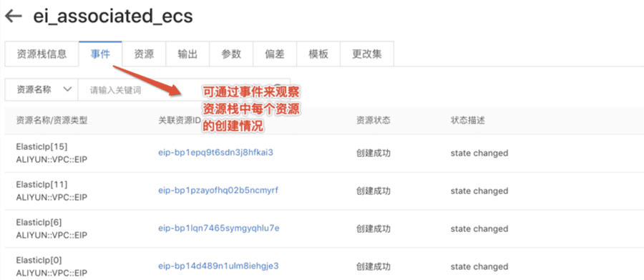The height and width of the screenshot is (280, 644).
Task: Click state changed in ElasticIp[6] row
Action: [479, 229]
